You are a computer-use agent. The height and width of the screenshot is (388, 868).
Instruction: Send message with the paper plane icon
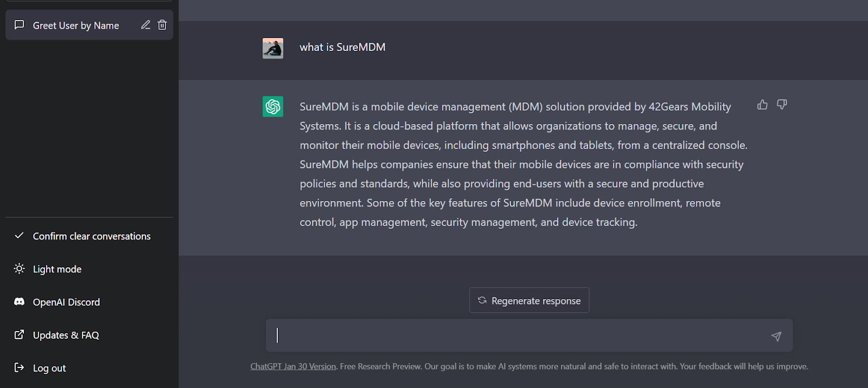[x=776, y=337]
